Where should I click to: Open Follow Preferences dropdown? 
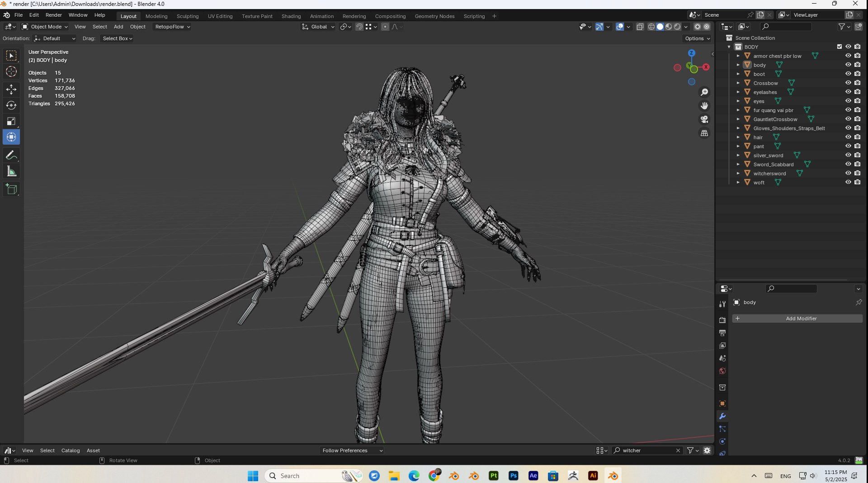click(x=352, y=450)
